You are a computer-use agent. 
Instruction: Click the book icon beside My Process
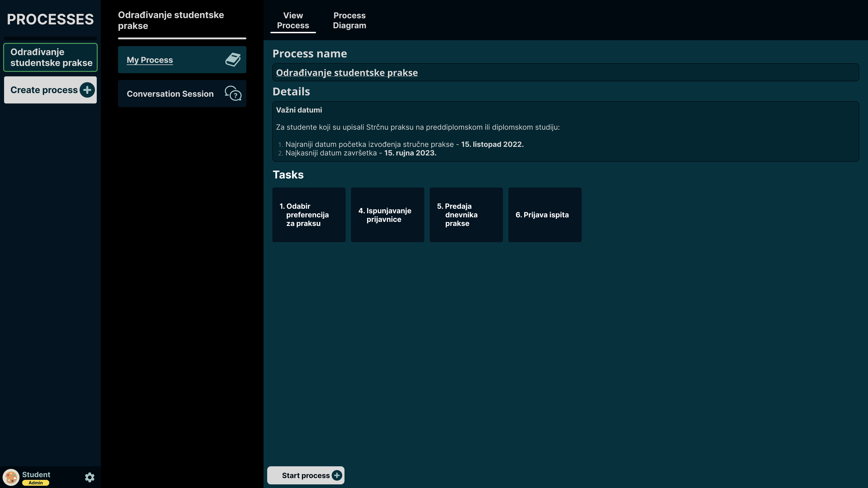click(233, 60)
